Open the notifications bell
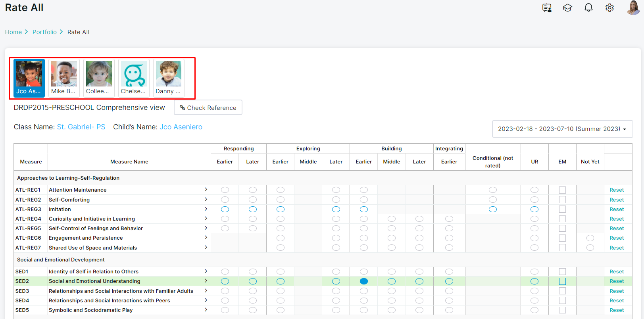 pos(588,8)
